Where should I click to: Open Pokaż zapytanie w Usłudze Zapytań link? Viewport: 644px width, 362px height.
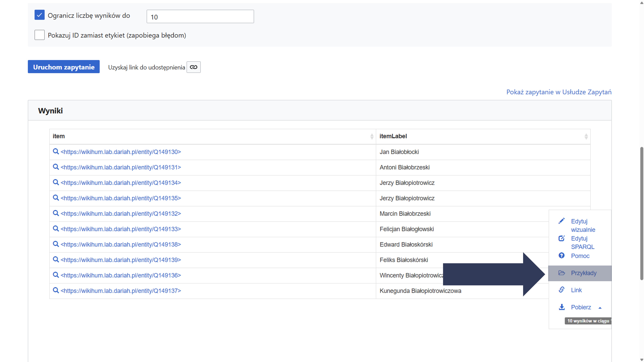point(559,92)
